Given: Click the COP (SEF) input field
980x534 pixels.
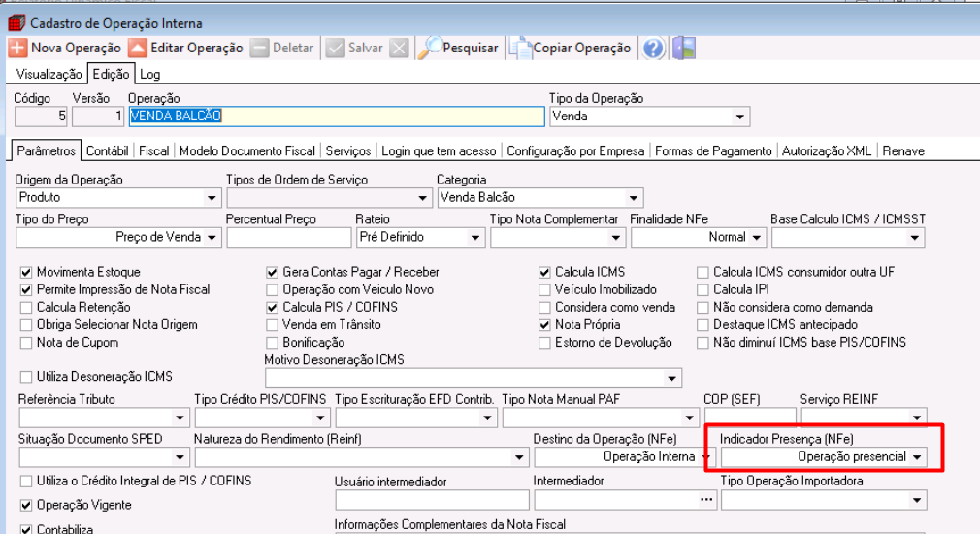Looking at the screenshot, I should coord(751,417).
